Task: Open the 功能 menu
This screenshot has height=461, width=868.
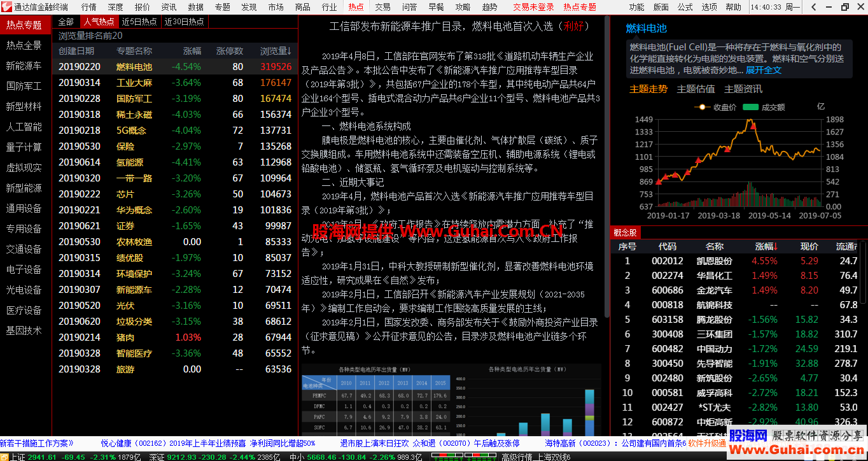Action: [x=636, y=7]
